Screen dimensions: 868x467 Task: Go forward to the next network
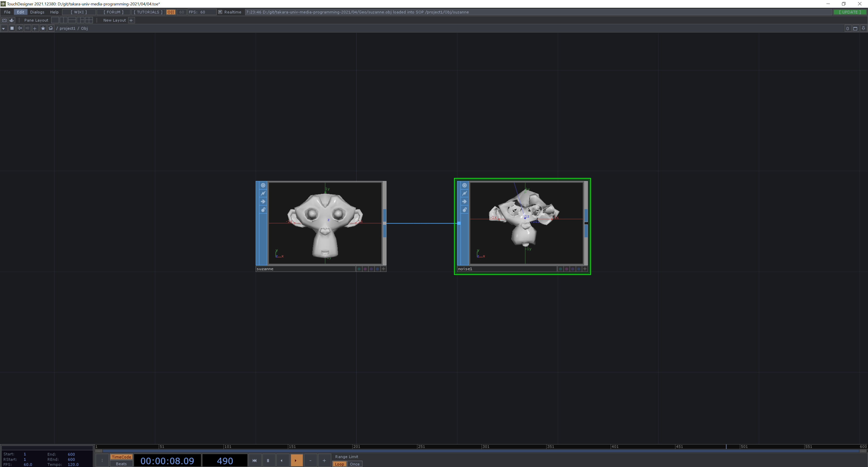tap(27, 28)
